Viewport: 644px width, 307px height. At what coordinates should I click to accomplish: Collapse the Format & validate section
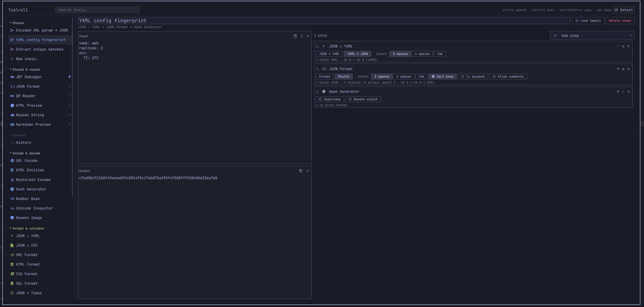point(27,228)
